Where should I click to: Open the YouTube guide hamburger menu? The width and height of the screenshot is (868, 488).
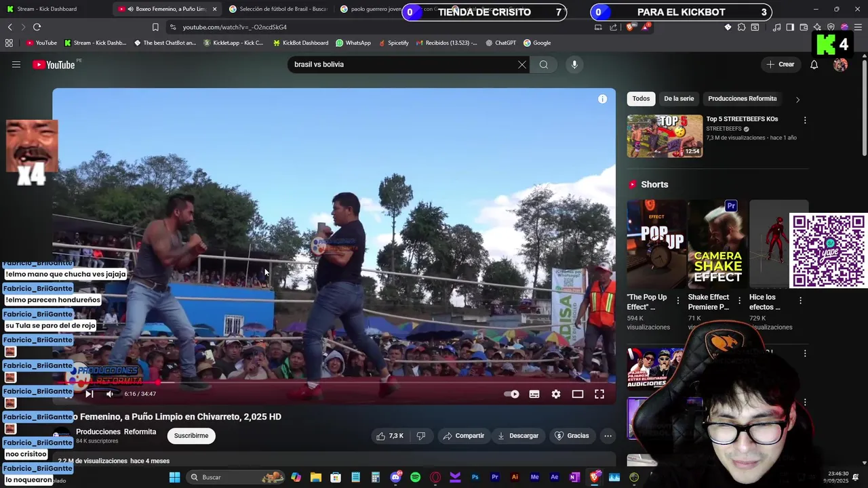pyautogui.click(x=16, y=64)
